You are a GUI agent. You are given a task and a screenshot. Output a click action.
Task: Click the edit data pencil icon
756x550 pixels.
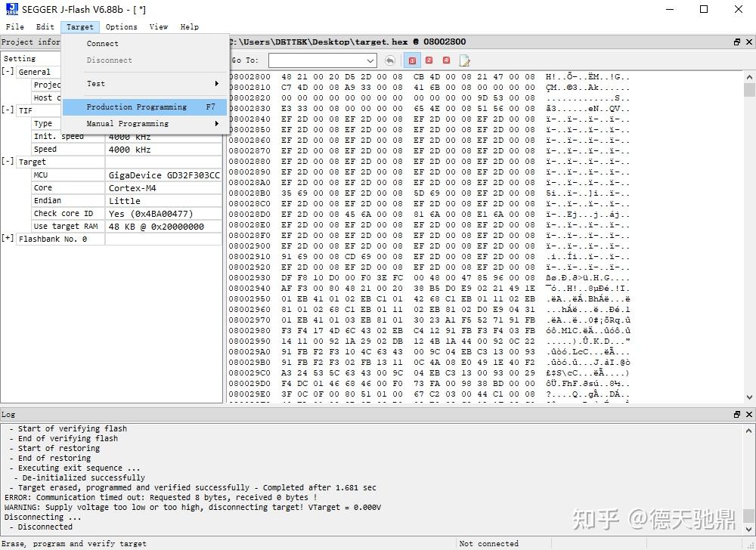[464, 60]
